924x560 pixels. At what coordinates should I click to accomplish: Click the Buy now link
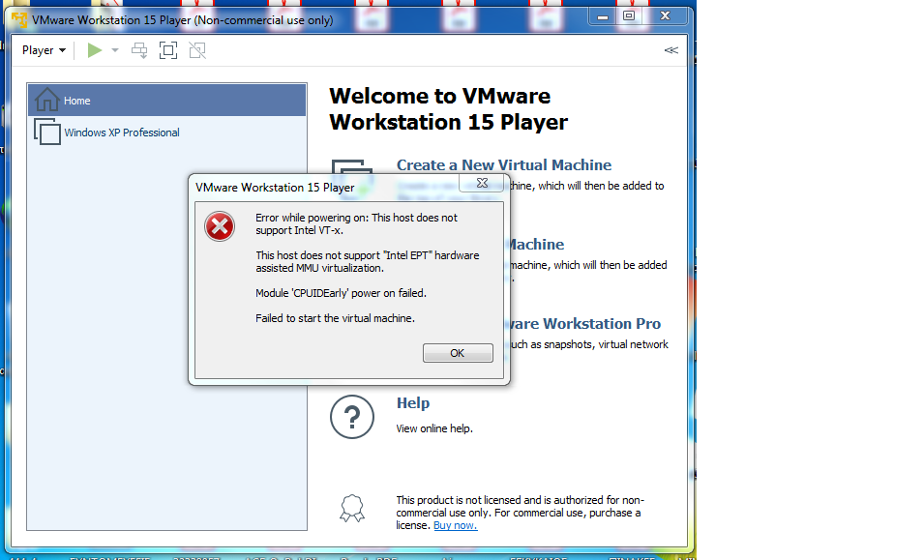[x=456, y=525]
